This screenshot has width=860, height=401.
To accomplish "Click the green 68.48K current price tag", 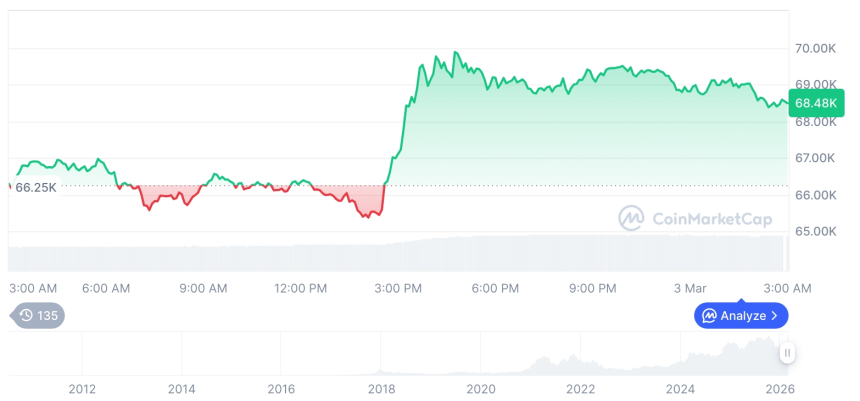I will pos(813,103).
